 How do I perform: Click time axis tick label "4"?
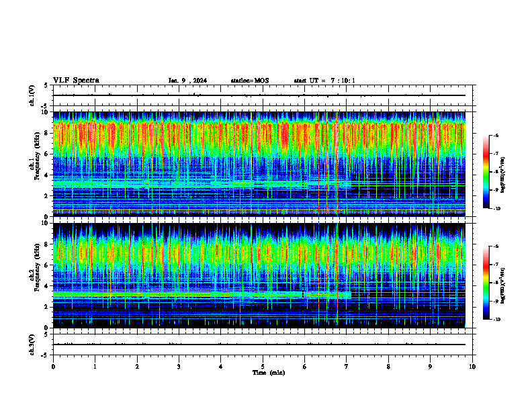221,367
